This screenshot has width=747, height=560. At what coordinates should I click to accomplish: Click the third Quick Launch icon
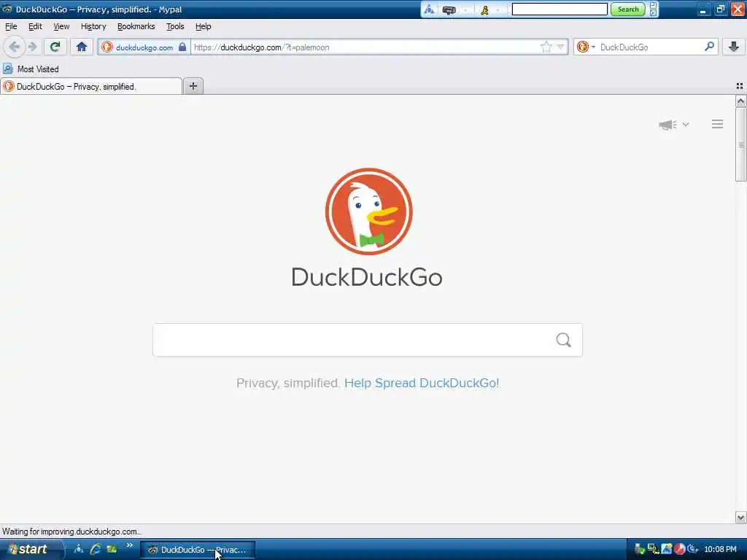point(112,549)
